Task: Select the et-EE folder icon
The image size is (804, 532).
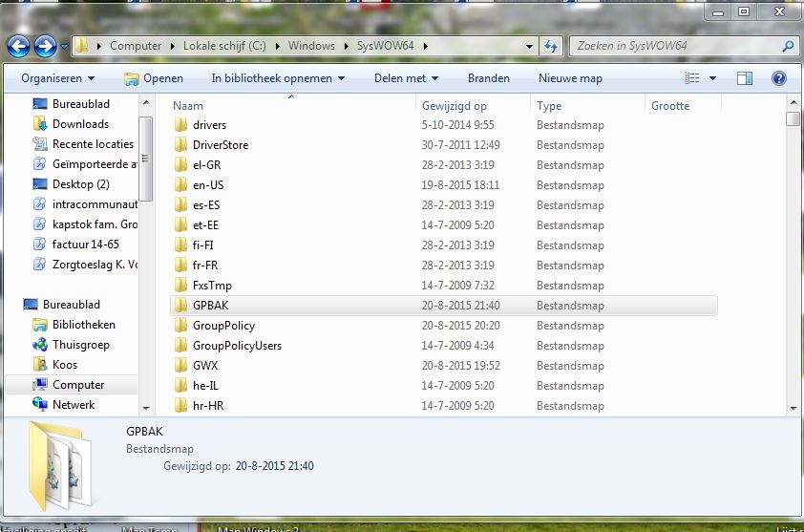Action: 180,224
